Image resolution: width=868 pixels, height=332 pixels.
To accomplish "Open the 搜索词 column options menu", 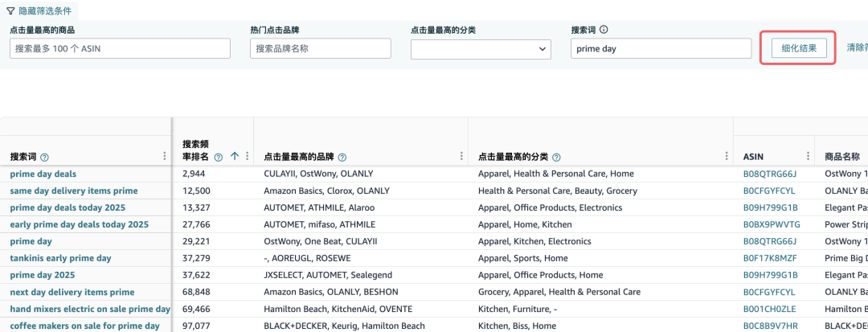I will click(165, 157).
